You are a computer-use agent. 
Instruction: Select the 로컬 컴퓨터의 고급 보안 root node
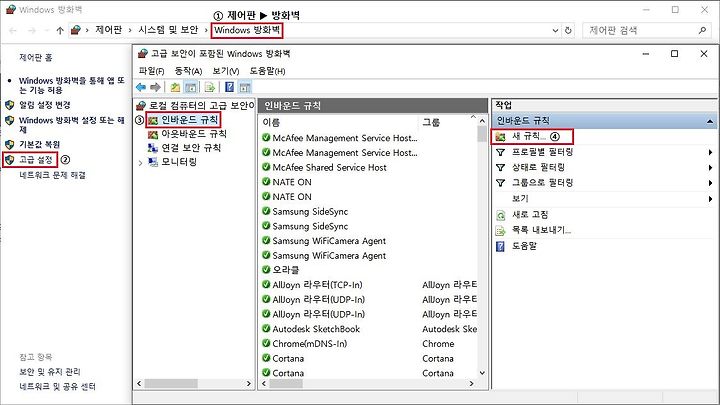click(x=202, y=106)
